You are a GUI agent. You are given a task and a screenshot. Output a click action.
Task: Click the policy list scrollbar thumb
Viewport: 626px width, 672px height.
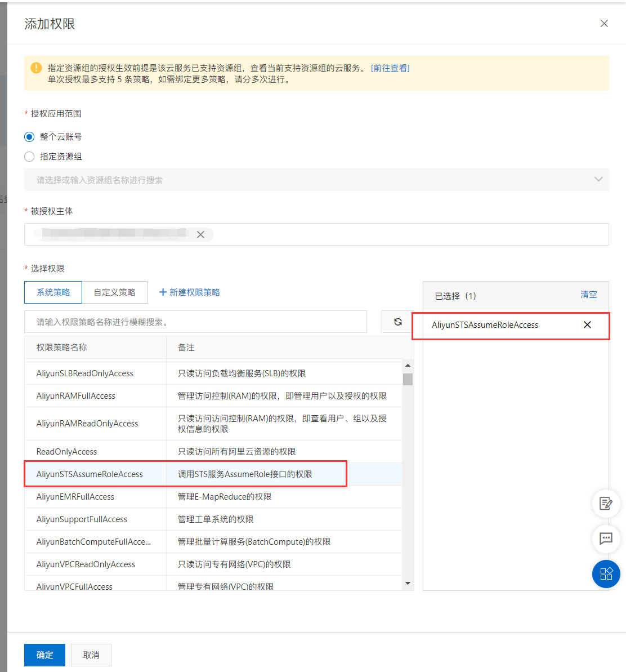(408, 379)
